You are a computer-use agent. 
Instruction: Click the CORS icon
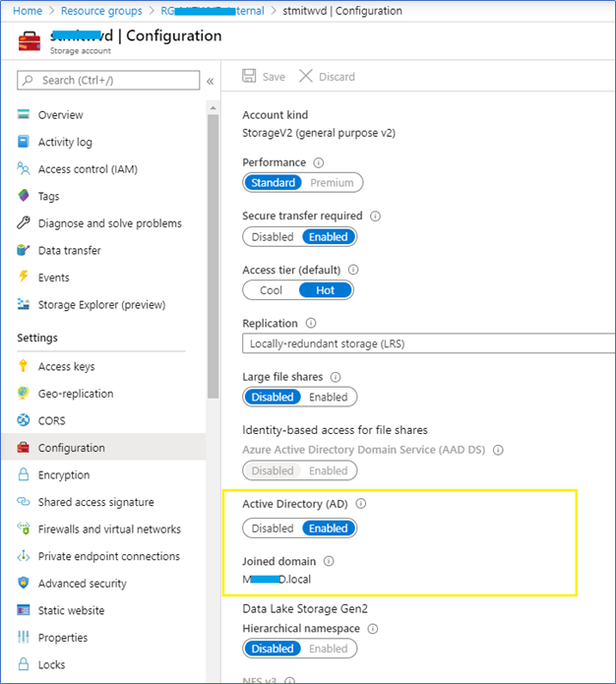pyautogui.click(x=23, y=420)
